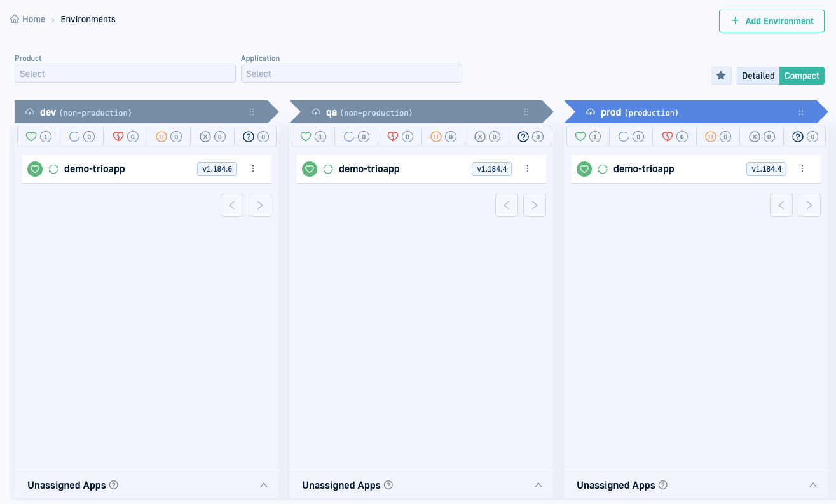This screenshot has width=836, height=504.
Task: Go to next page in qa column
Action: click(535, 205)
